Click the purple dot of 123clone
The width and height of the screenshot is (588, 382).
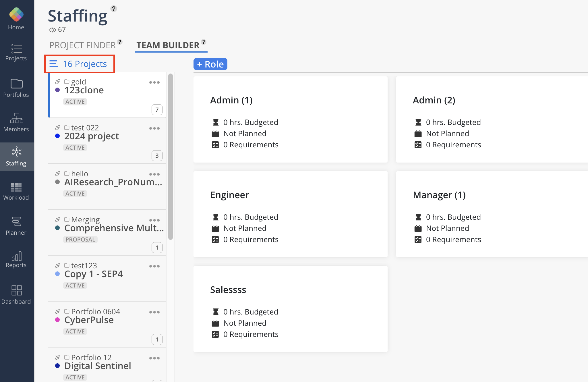57,90
